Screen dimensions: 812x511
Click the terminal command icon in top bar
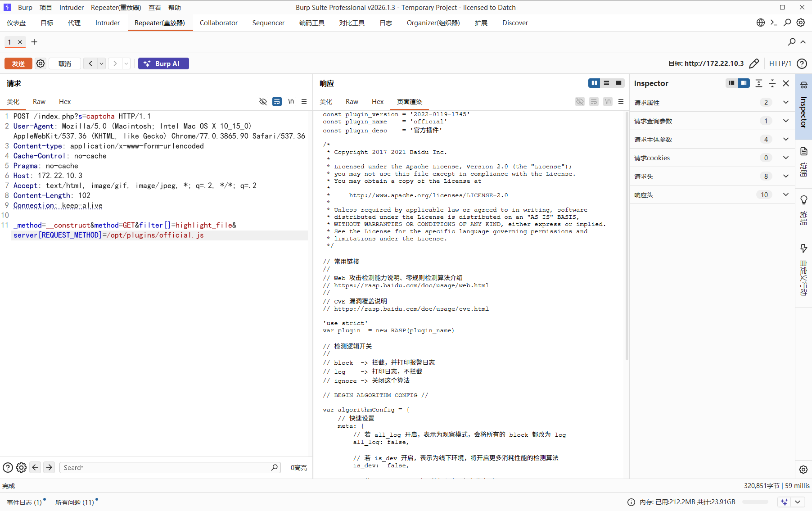[x=774, y=23]
